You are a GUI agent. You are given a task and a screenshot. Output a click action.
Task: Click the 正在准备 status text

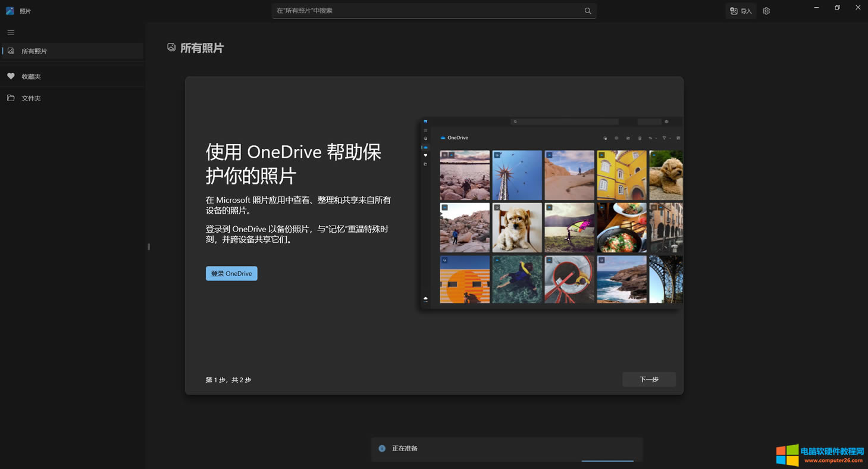pyautogui.click(x=405, y=448)
